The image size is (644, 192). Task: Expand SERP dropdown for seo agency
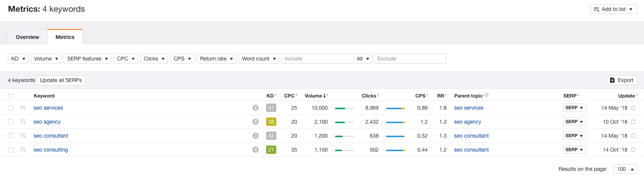click(575, 122)
